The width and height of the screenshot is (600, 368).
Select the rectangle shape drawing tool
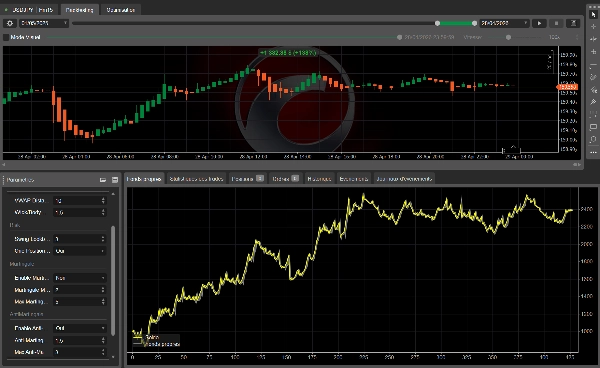[x=593, y=127]
